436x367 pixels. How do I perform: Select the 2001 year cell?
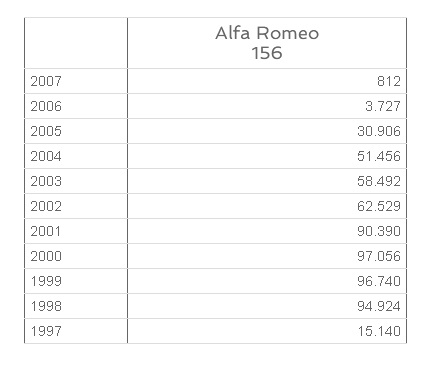click(76, 231)
